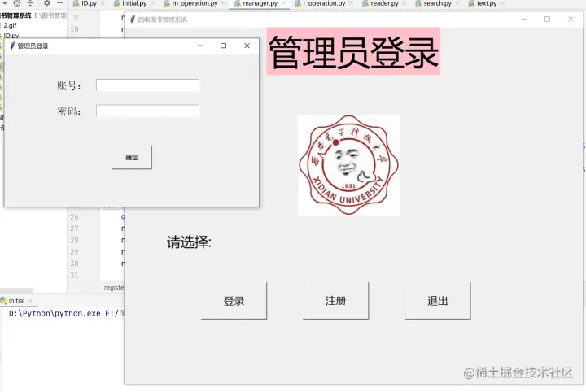The height and width of the screenshot is (392, 586).
Task: Close the initial.py tab with its x
Action: pos(153,3)
